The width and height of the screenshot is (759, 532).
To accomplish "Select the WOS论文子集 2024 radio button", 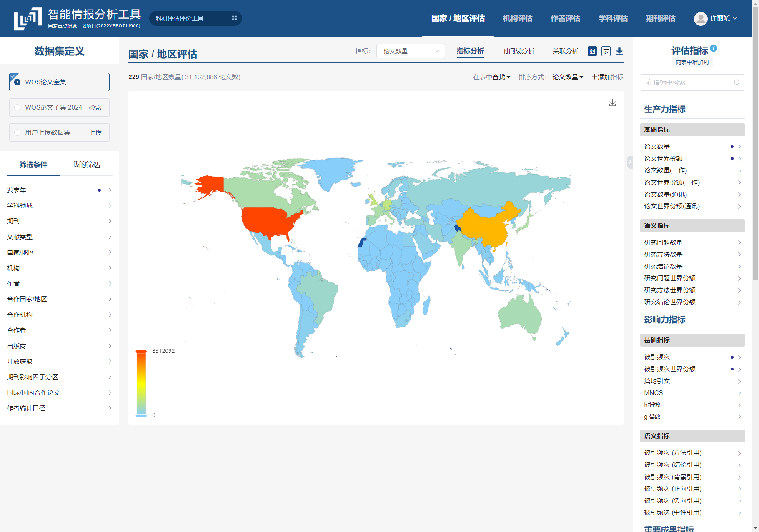I will (18, 107).
